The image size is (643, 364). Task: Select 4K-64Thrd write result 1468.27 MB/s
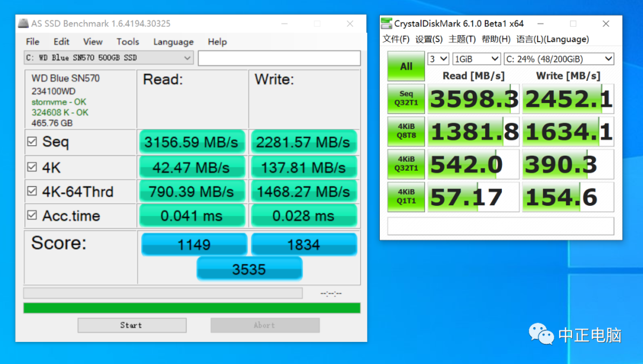click(x=304, y=192)
